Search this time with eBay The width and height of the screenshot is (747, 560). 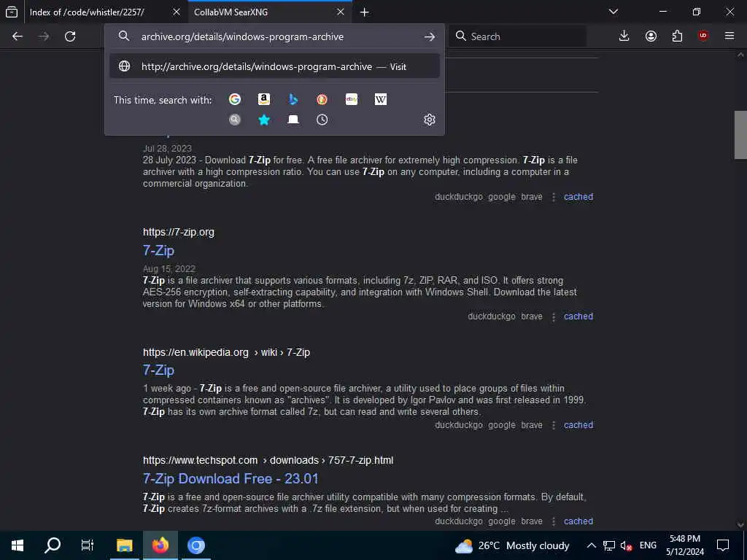pyautogui.click(x=352, y=99)
